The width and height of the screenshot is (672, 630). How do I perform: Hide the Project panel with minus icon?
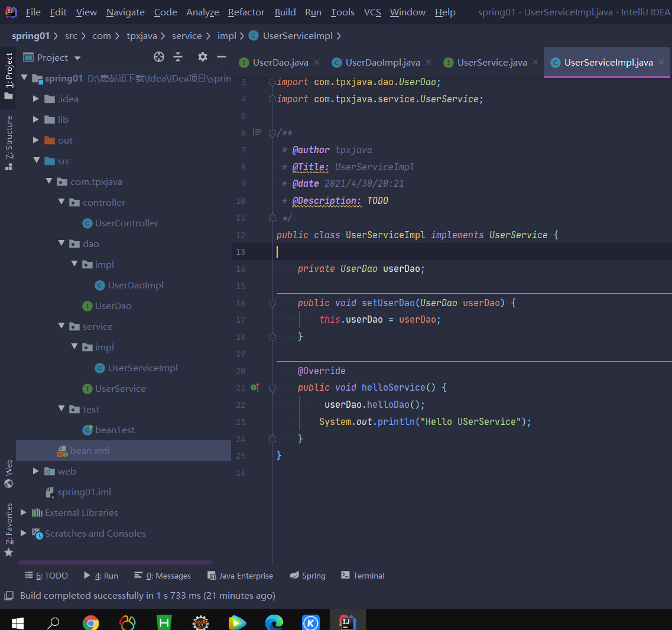tap(222, 57)
